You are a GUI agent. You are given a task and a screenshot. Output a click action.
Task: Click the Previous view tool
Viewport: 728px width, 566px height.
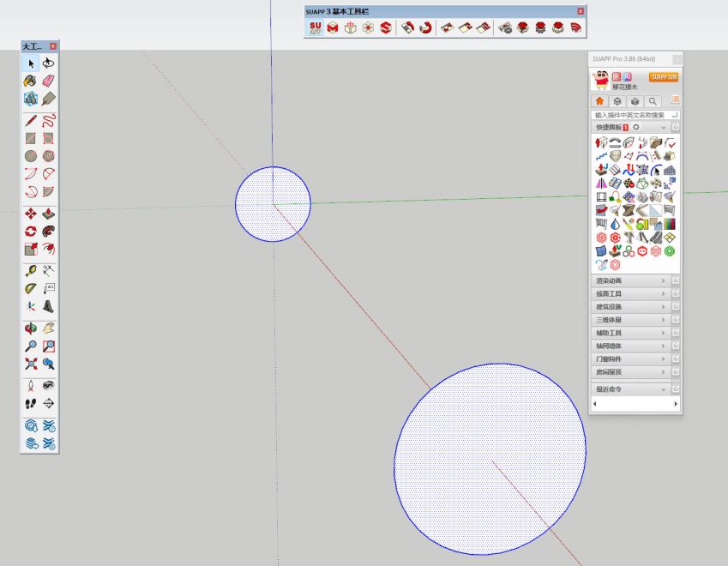(48, 364)
